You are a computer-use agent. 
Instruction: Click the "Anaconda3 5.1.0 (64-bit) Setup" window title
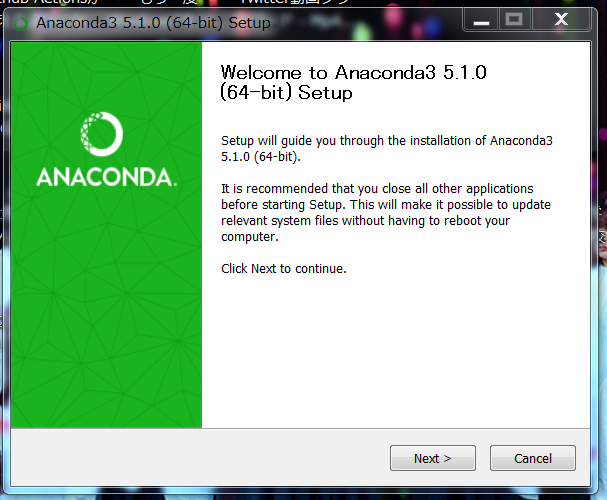tap(153, 23)
